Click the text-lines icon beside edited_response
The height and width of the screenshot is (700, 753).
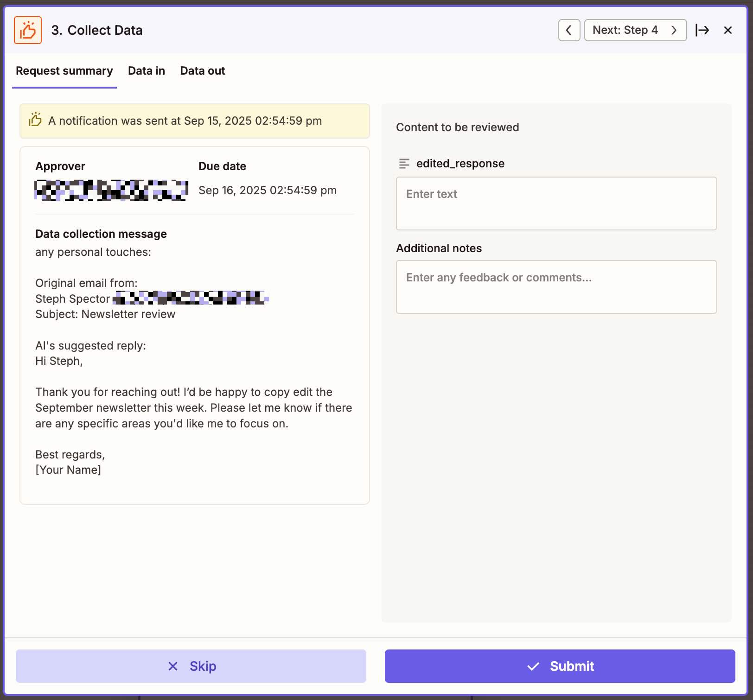pos(404,164)
